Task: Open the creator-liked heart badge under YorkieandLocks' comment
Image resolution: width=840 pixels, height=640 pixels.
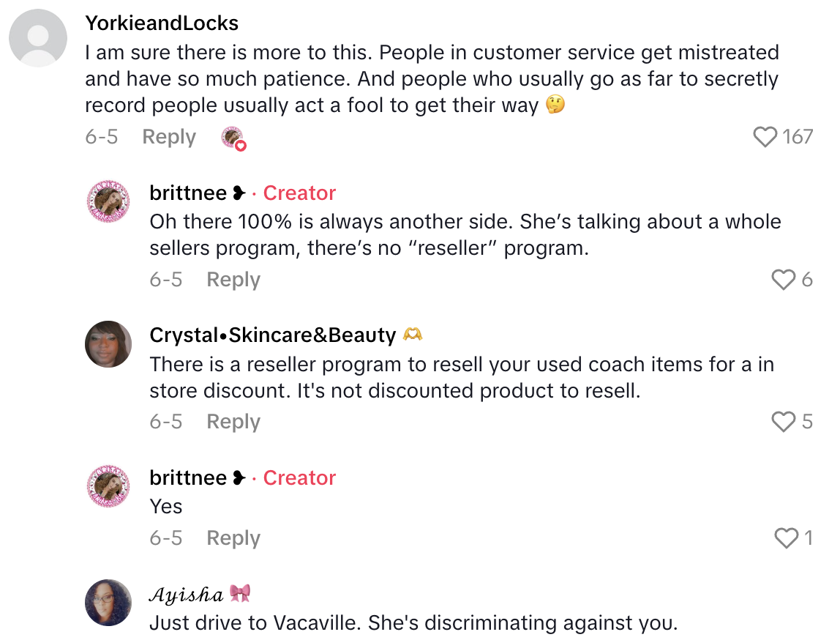Action: click(233, 138)
